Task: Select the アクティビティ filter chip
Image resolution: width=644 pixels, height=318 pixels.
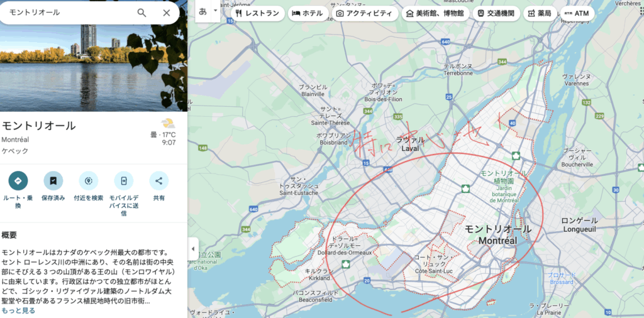Action: tap(365, 13)
